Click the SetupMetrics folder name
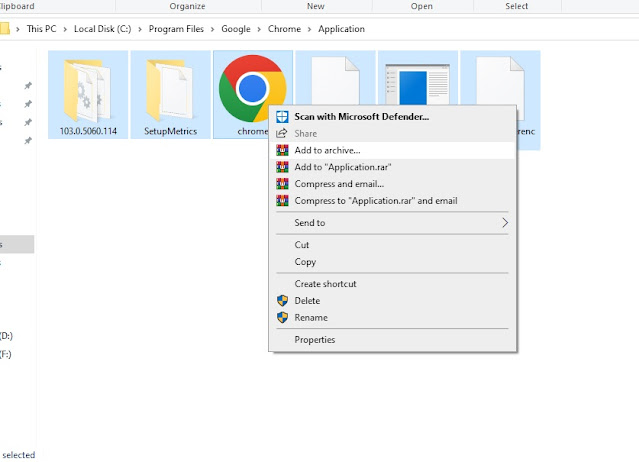The height and width of the screenshot is (462, 639). (170, 131)
